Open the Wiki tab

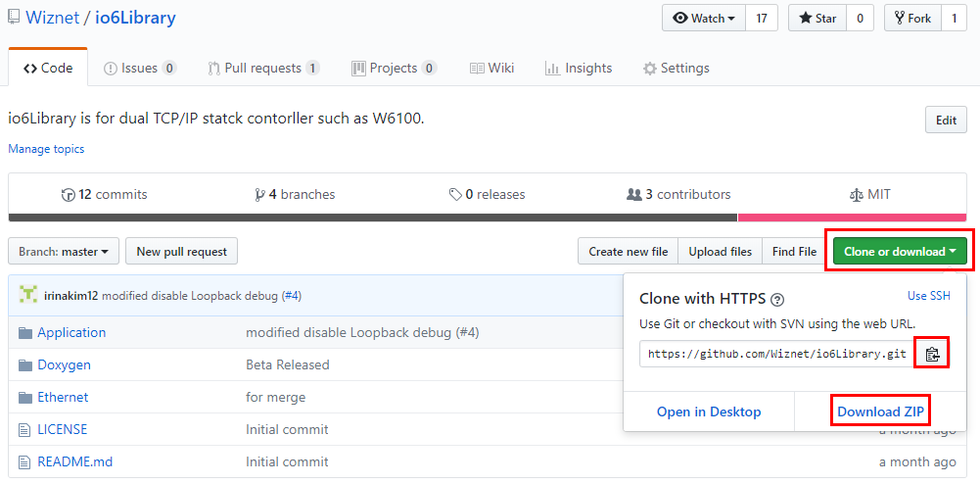click(491, 69)
